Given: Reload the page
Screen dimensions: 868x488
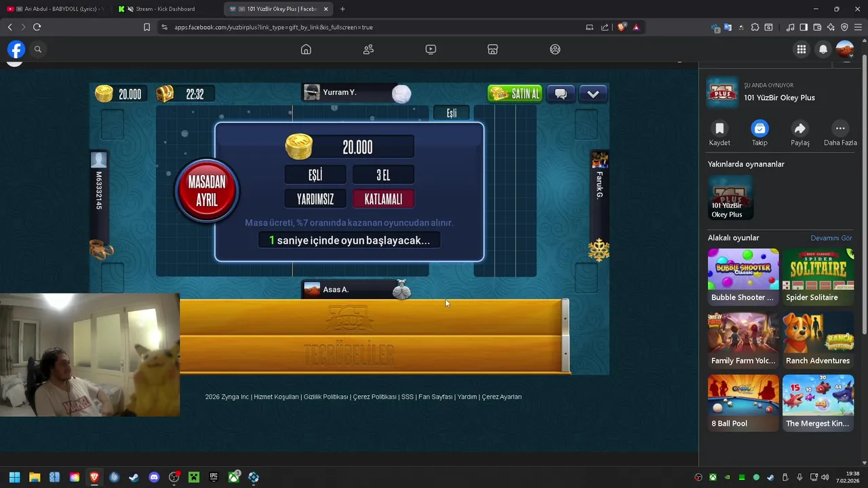Looking at the screenshot, I should coord(37,27).
